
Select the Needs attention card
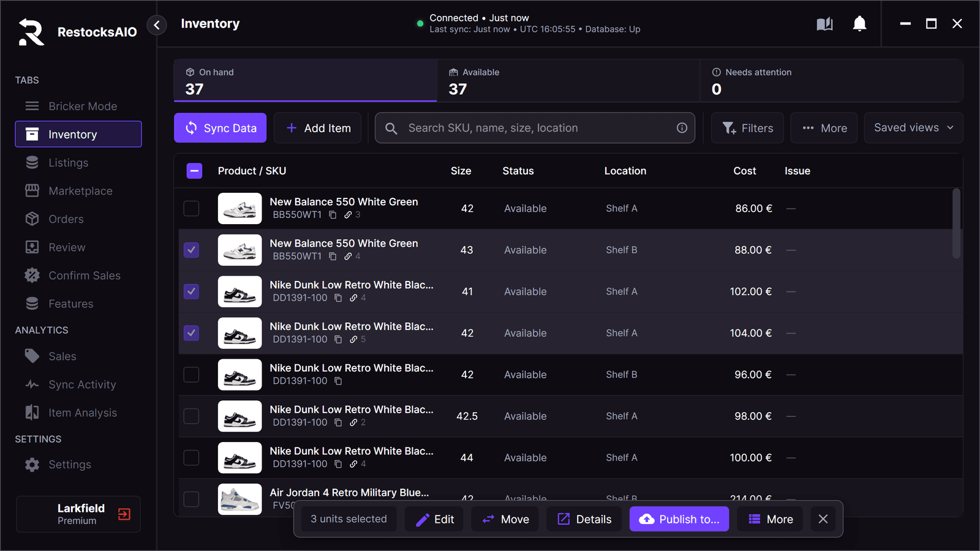pyautogui.click(x=831, y=81)
